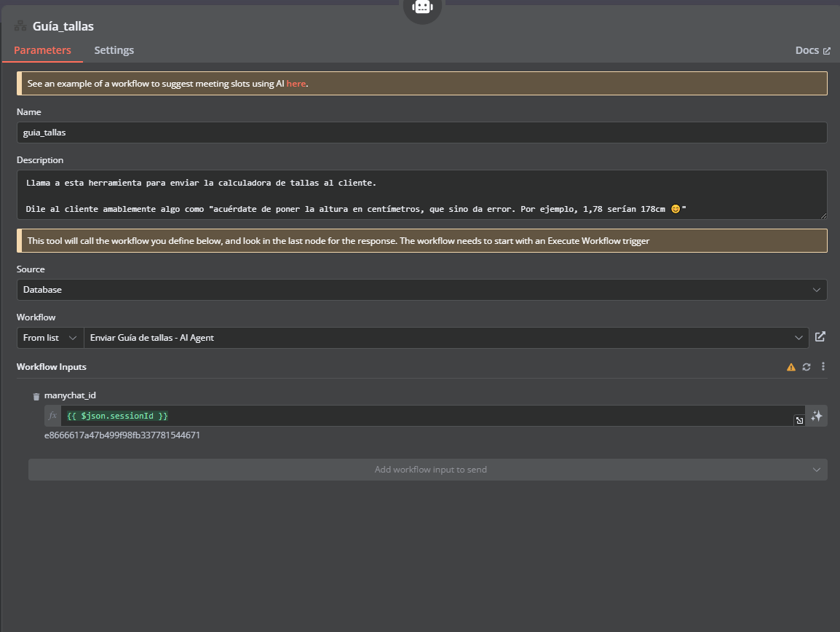This screenshot has height=632, width=840.
Task: Click the AI sparkle icon for manychat_id
Action: 817,416
